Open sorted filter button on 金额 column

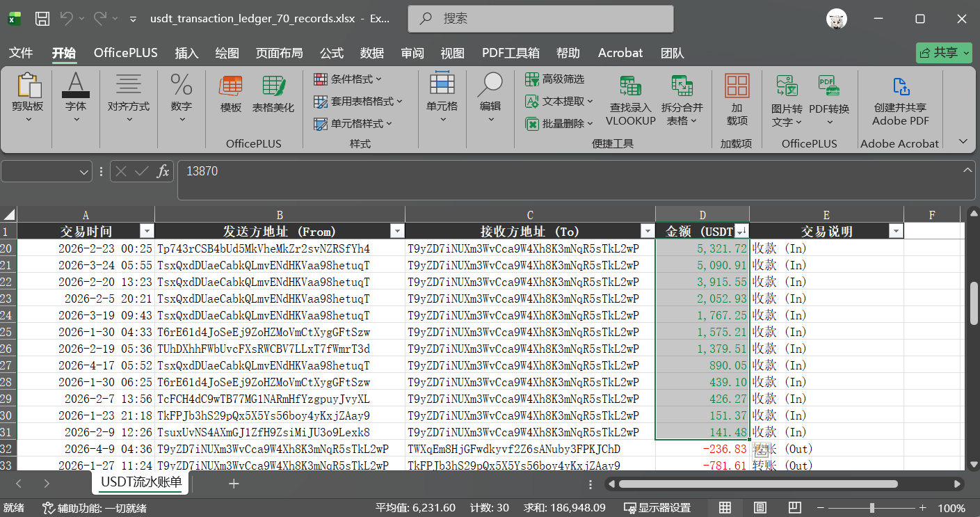click(741, 231)
